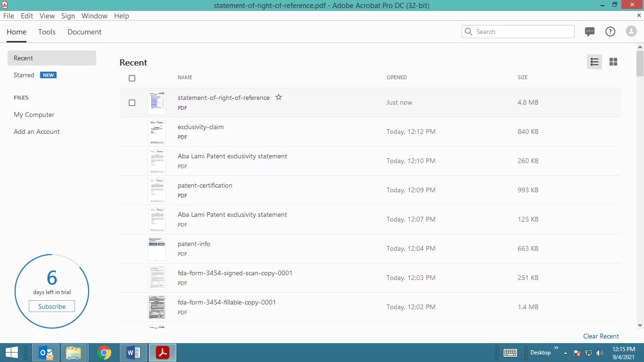Image resolution: width=644 pixels, height=362 pixels.
Task: Open patent-certification thumbnail
Action: pos(157,190)
